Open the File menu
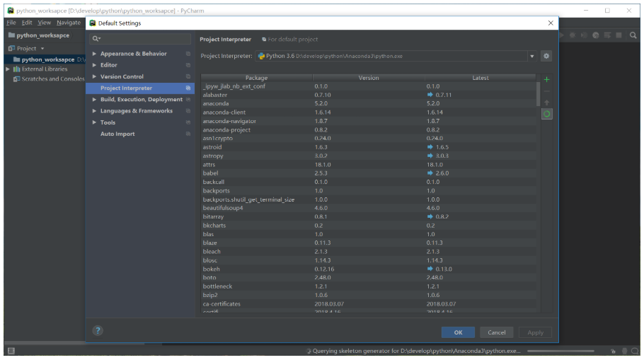Screen dimensions: 644x360 pos(11,23)
